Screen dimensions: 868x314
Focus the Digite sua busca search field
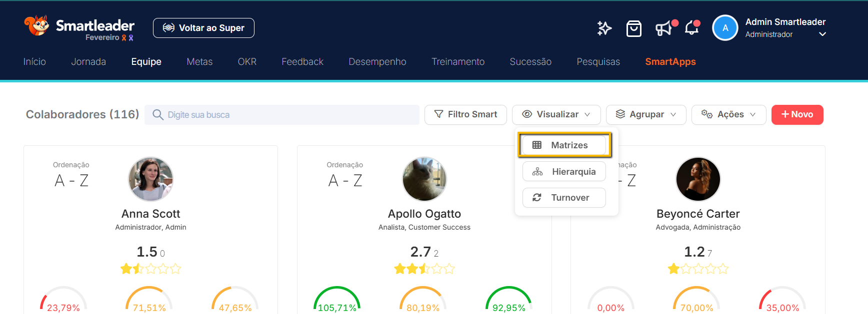point(282,115)
